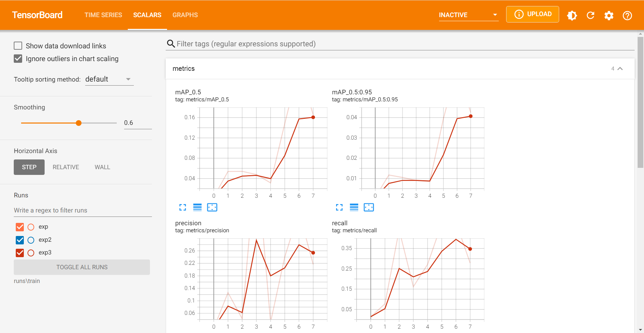Click the info icon on Upload button
644x333 pixels.
pos(519,14)
